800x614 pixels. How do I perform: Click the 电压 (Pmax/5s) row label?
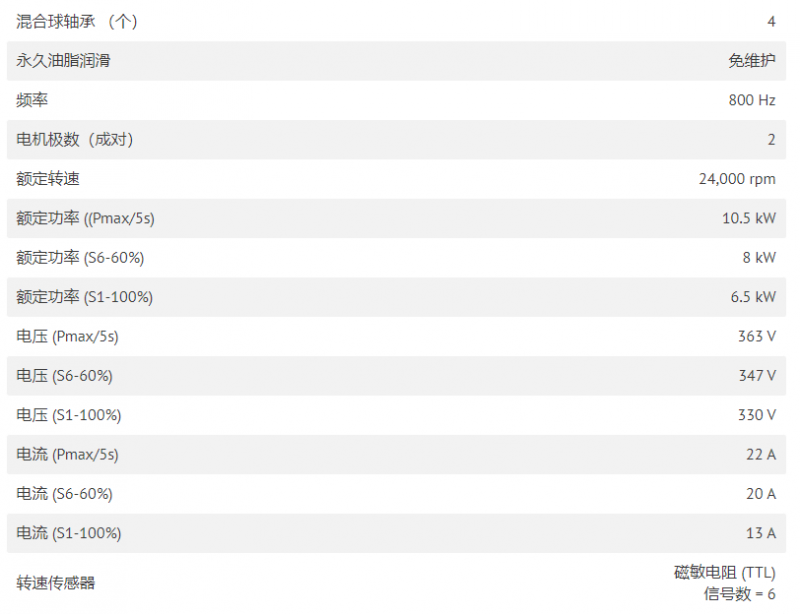[x=67, y=336]
